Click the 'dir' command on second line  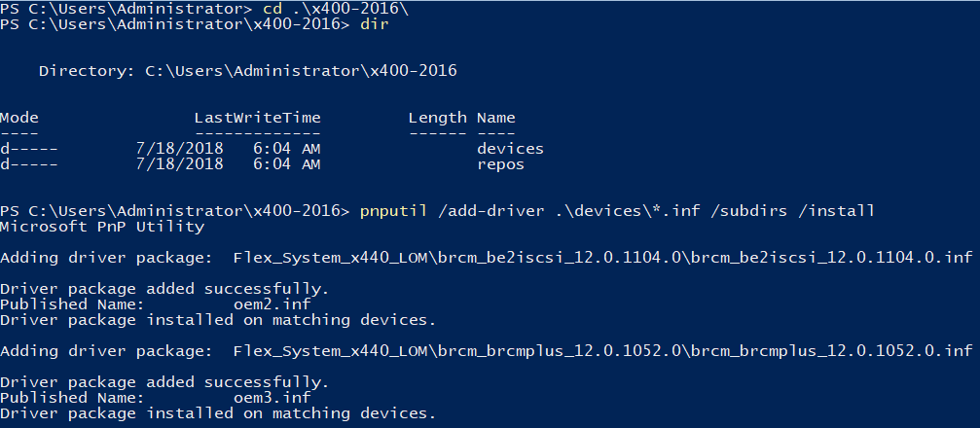coord(374,24)
